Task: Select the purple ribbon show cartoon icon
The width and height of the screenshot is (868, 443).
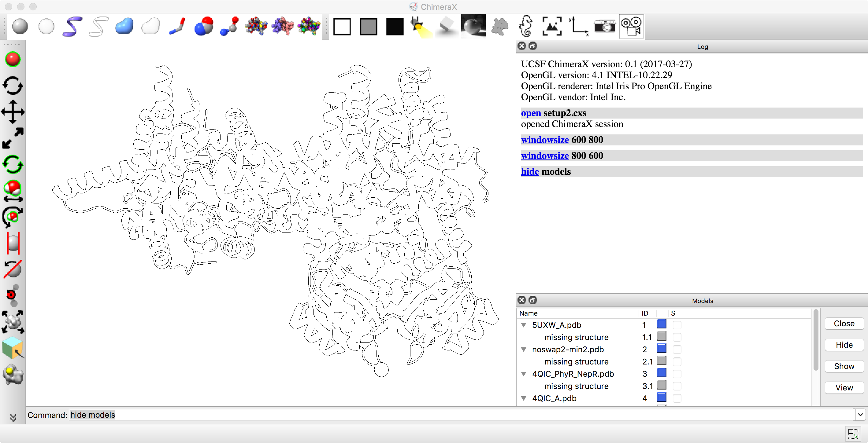Action: pyautogui.click(x=72, y=26)
